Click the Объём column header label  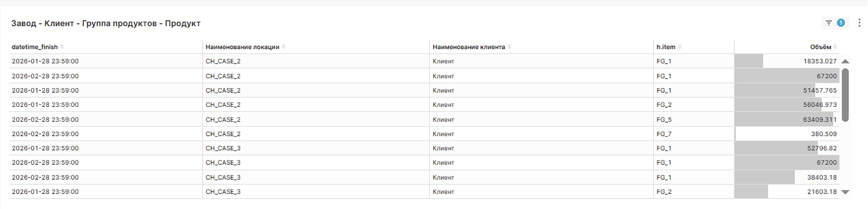point(820,47)
